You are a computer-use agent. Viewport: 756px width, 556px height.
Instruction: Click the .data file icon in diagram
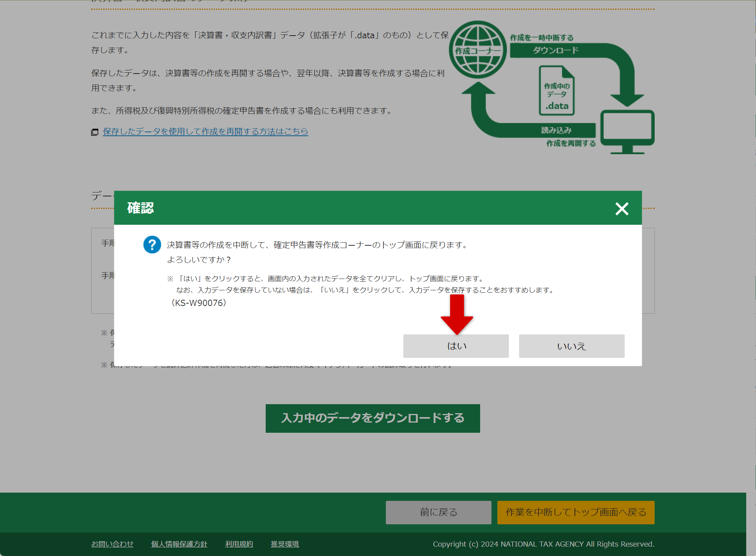pyautogui.click(x=556, y=90)
